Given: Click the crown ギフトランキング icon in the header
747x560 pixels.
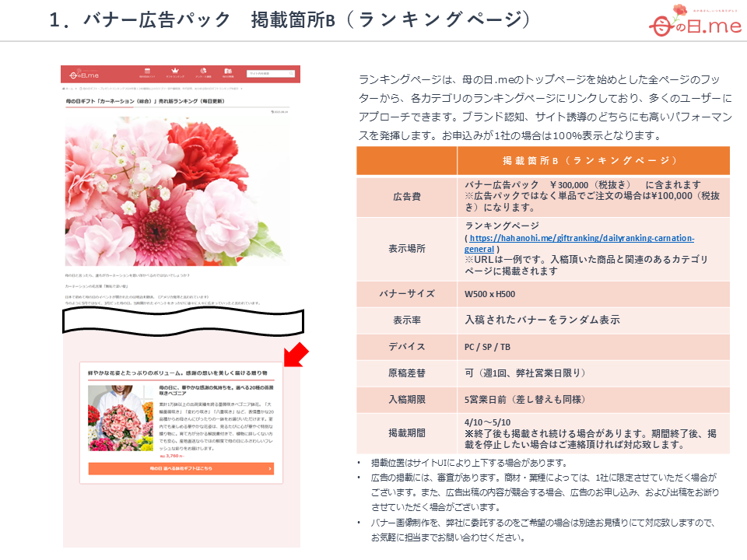Looking at the screenshot, I should (176, 71).
